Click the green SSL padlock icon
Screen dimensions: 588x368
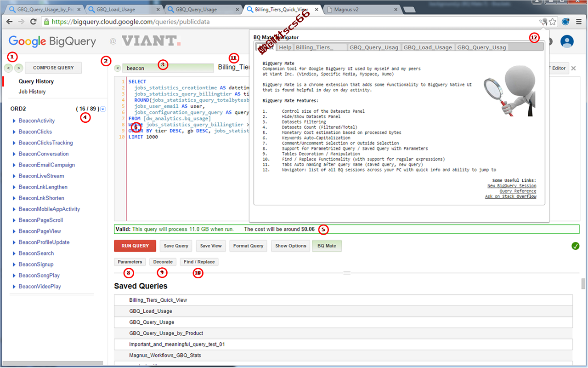click(46, 22)
